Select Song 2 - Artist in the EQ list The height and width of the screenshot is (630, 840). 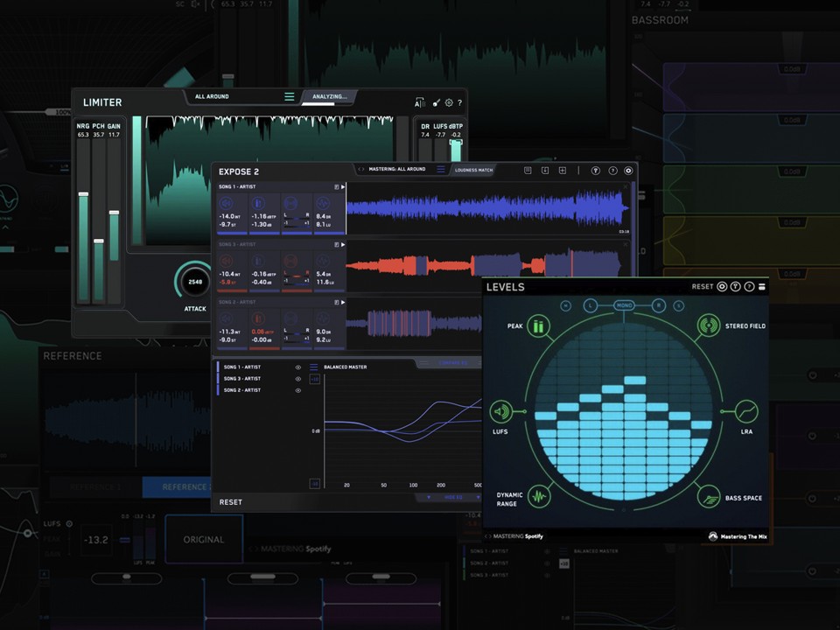point(242,390)
